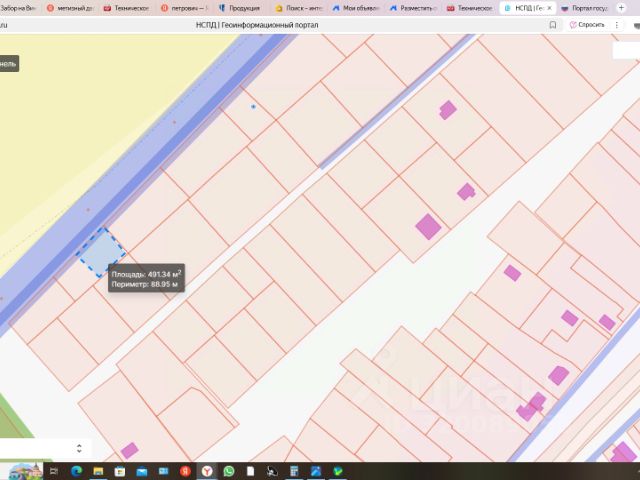This screenshot has height=480, width=640.
Task: Switch to the 'Мои объявле' tab
Action: pyautogui.click(x=356, y=8)
